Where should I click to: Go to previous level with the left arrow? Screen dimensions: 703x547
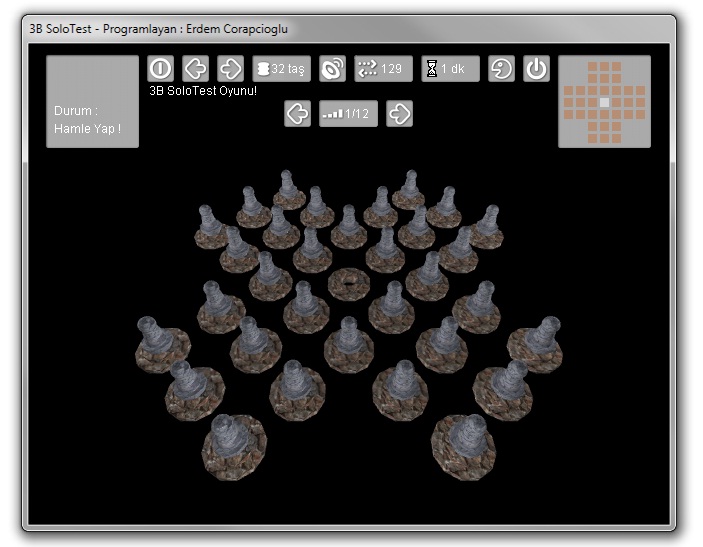click(298, 113)
